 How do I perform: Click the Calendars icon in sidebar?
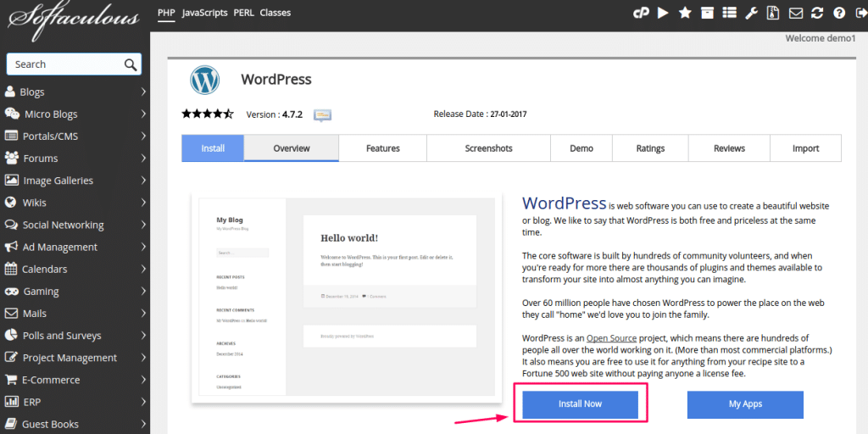click(11, 269)
